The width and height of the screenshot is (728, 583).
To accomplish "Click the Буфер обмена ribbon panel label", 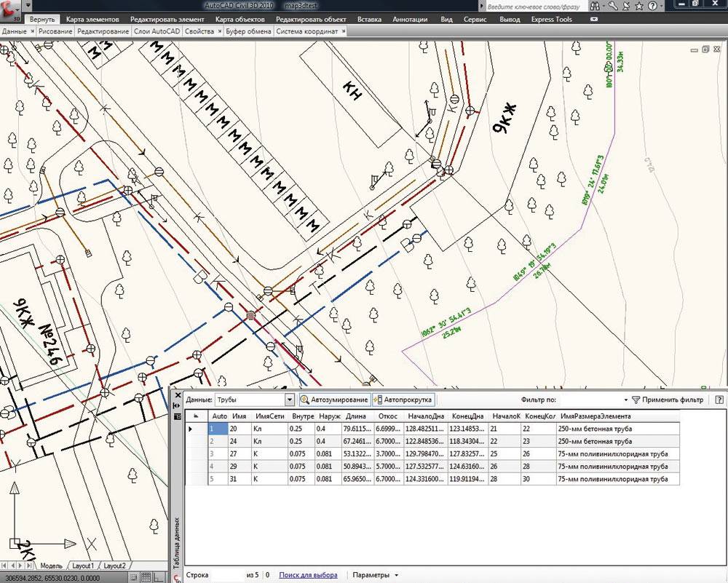I will [x=248, y=31].
